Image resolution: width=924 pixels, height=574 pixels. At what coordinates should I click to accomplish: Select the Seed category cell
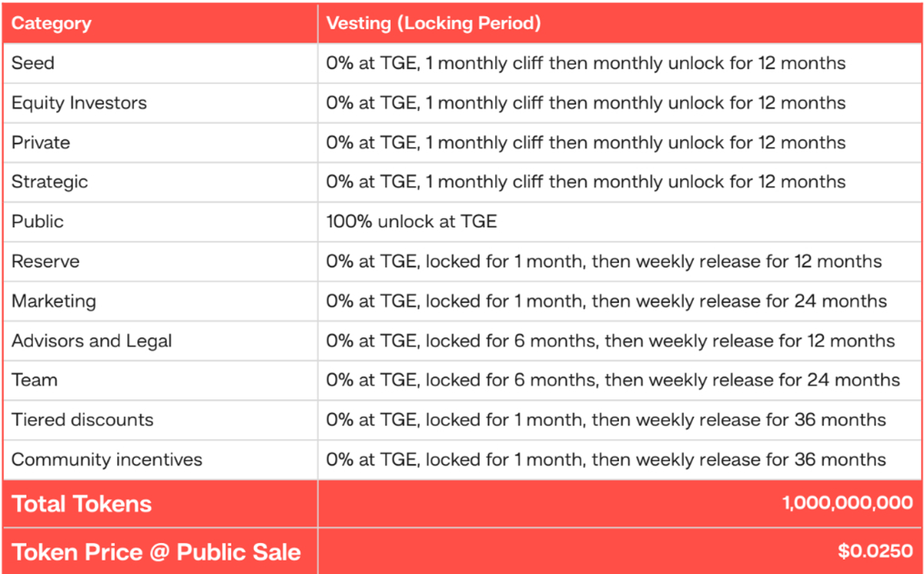[x=33, y=63]
